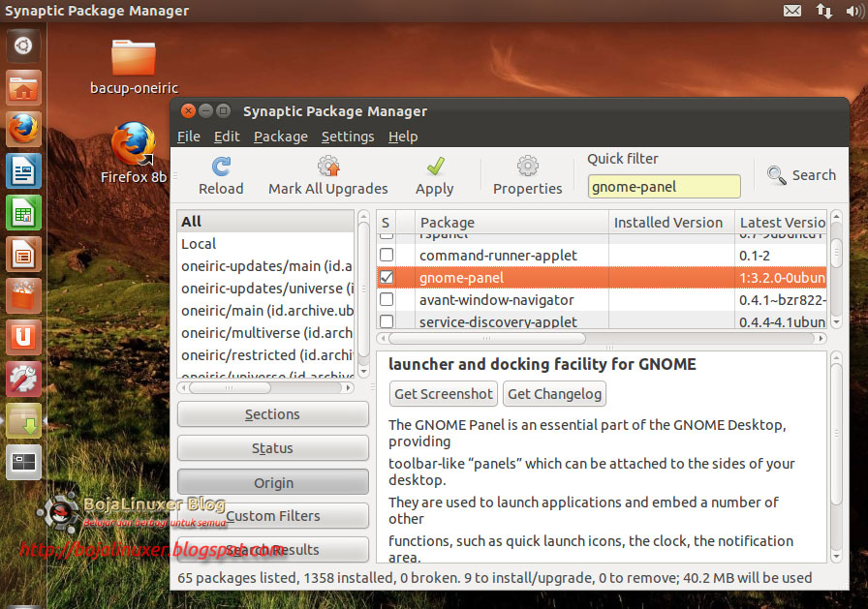Launch LibreOffice Calc from the dock
This screenshot has height=609, width=868.
pos(22,212)
